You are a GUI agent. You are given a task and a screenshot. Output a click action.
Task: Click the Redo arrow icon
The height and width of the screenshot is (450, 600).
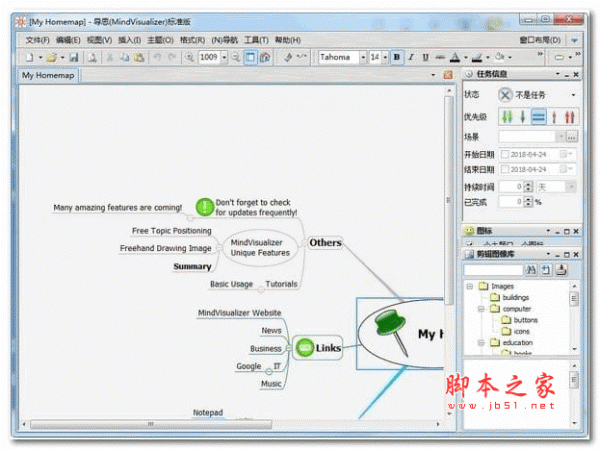[172, 57]
